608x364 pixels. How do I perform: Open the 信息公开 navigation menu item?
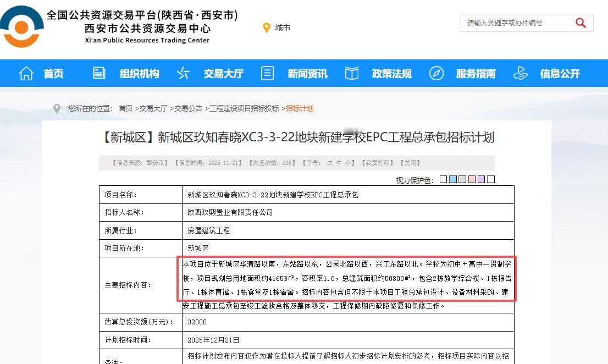[560, 73]
